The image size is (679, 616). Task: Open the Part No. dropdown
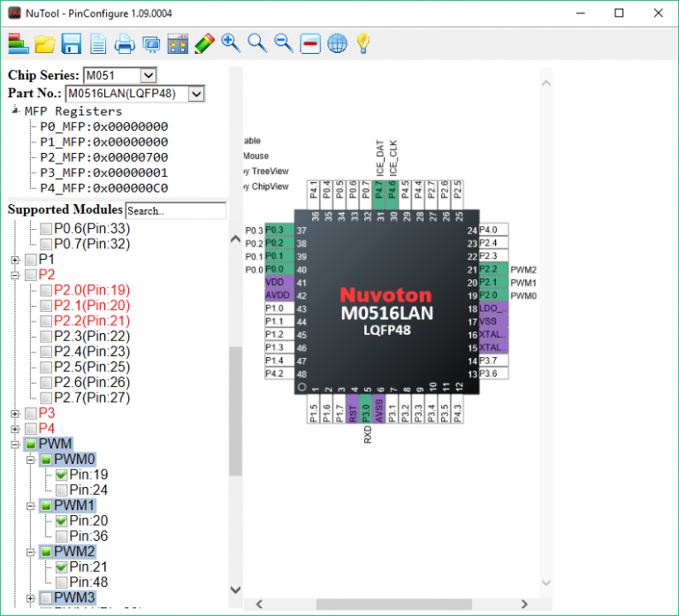[196, 94]
